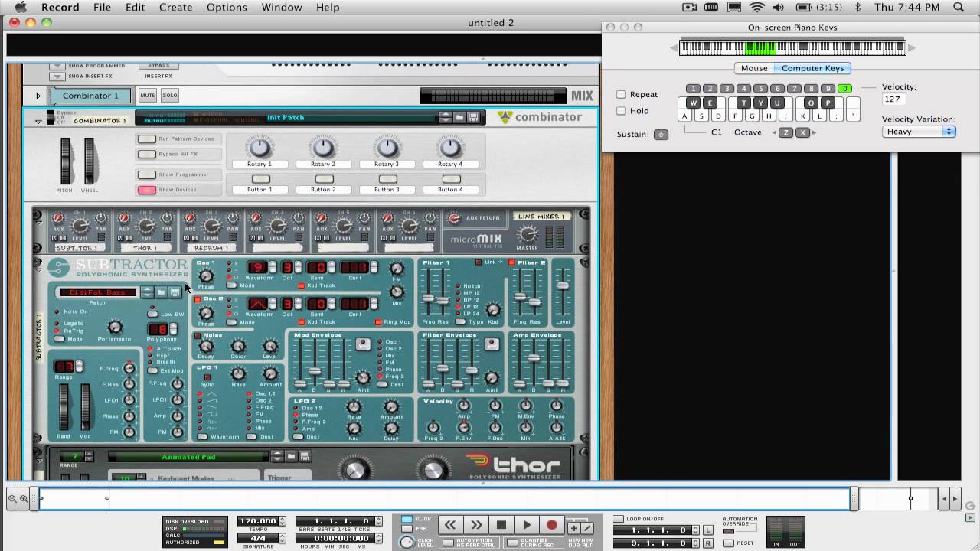Enable the Repeat checkbox

[x=621, y=95]
